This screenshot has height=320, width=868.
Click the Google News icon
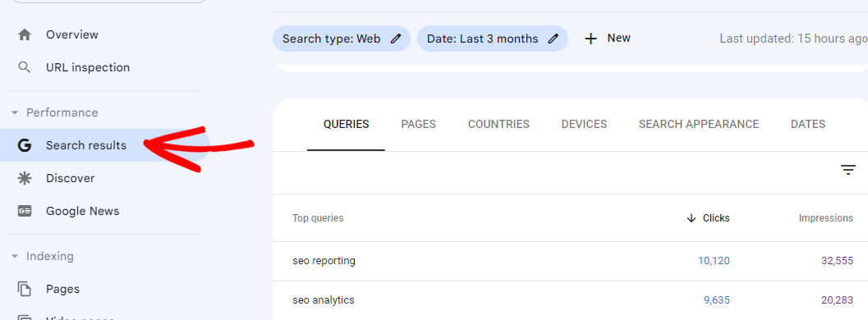pyautogui.click(x=25, y=211)
